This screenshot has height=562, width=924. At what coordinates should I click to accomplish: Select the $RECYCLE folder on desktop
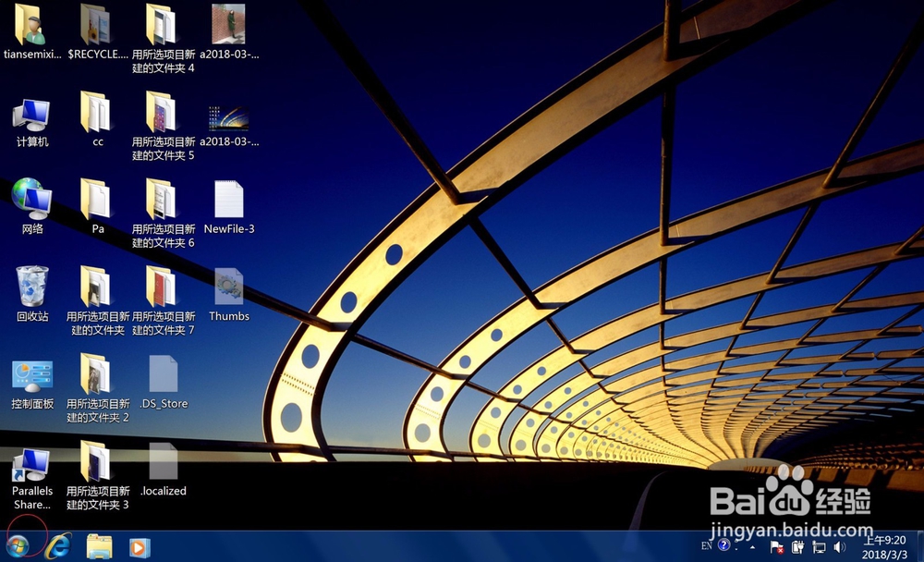pos(97,26)
